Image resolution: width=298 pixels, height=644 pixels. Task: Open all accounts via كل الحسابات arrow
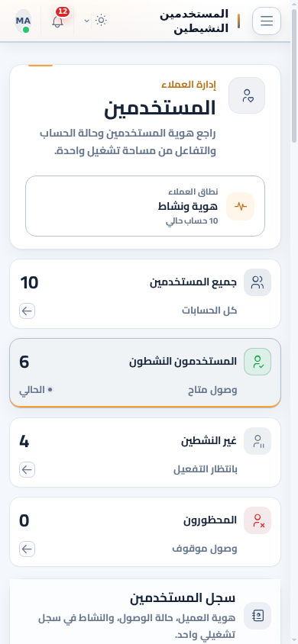click(28, 311)
